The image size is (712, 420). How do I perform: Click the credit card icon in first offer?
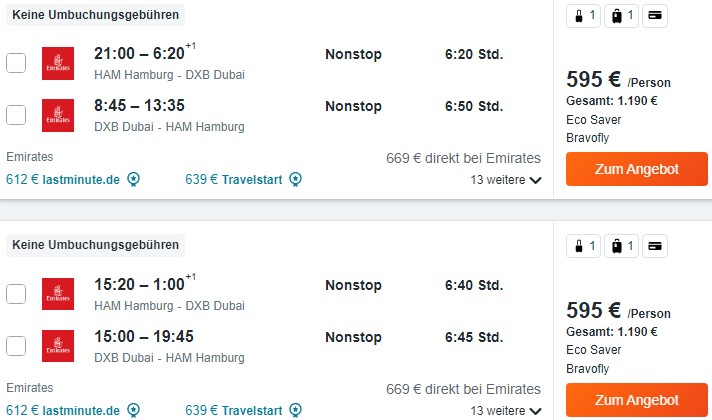pyautogui.click(x=655, y=16)
